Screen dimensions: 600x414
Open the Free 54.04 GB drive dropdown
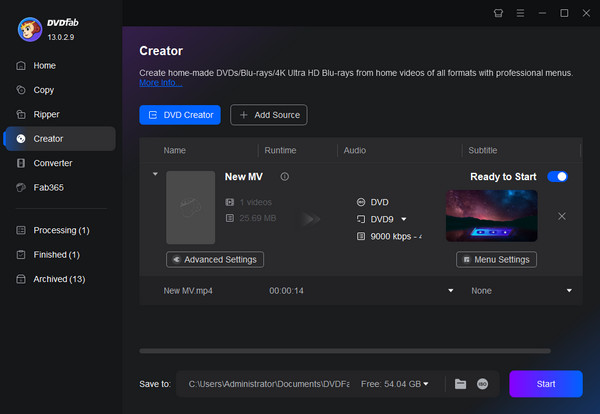426,384
